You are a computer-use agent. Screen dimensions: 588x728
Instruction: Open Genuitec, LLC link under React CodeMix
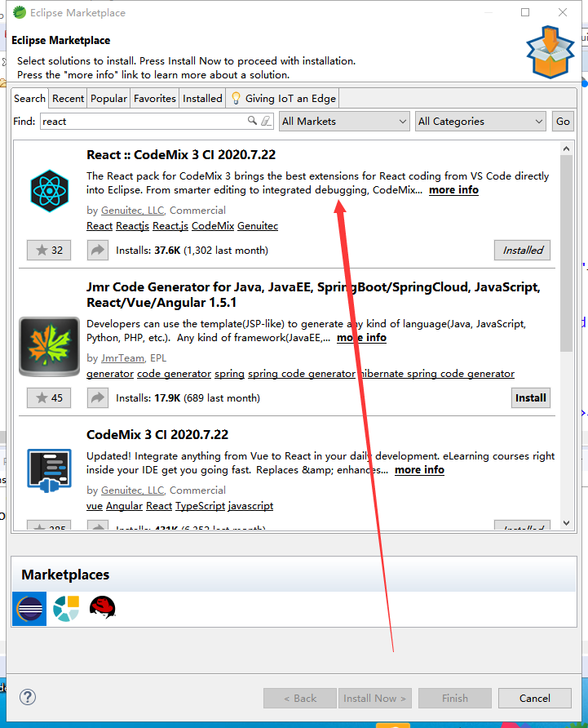tap(133, 211)
